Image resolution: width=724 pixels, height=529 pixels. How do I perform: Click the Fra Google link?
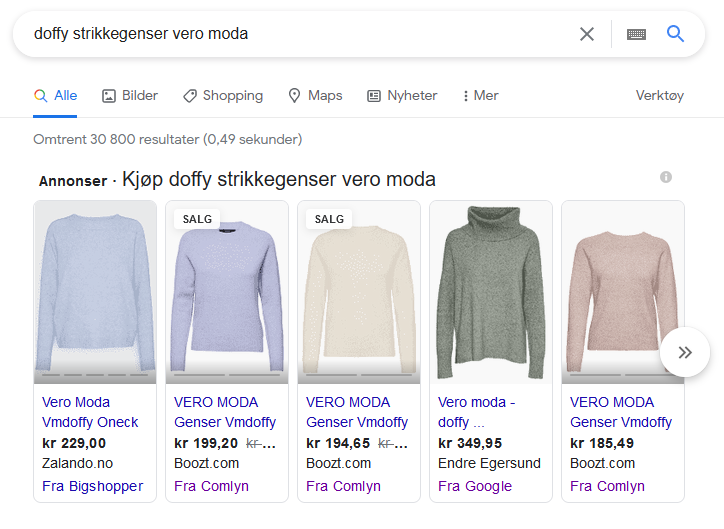click(475, 486)
